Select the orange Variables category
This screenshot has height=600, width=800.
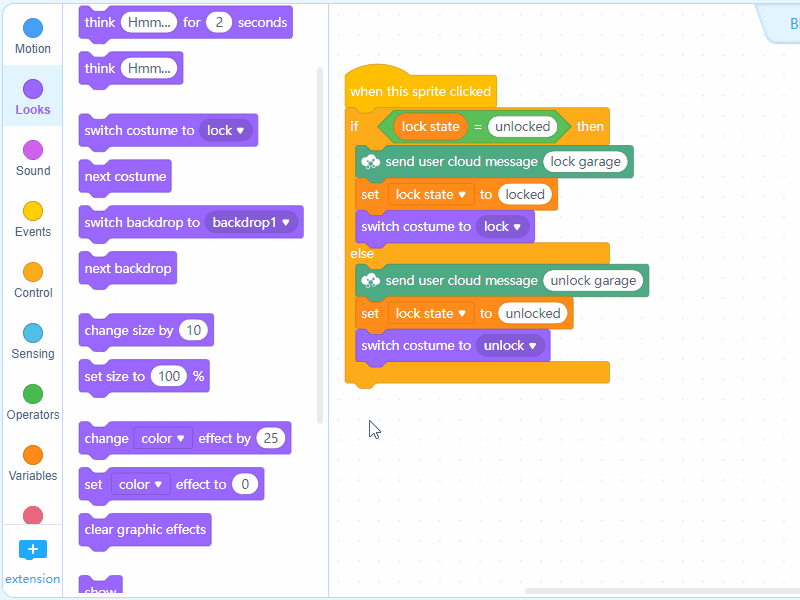click(x=33, y=456)
